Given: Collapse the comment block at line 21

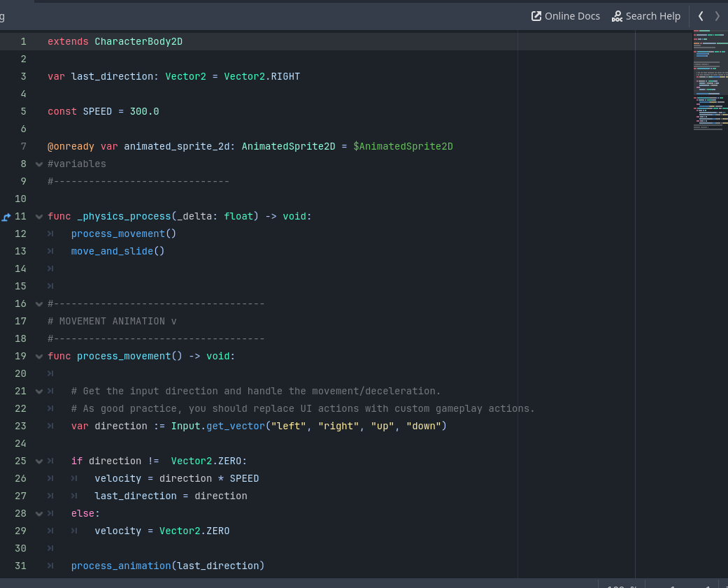Looking at the screenshot, I should 39,392.
